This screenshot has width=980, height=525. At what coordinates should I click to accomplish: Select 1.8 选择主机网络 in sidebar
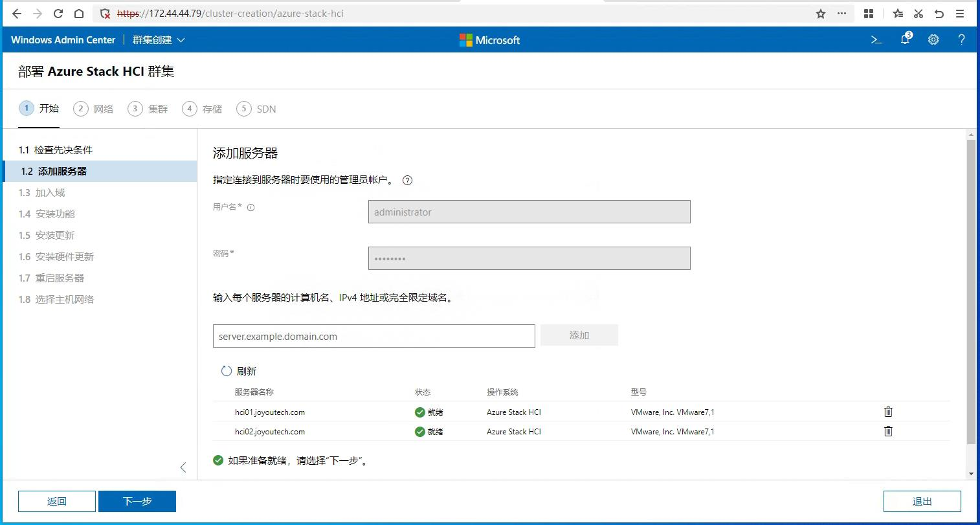click(x=100, y=300)
